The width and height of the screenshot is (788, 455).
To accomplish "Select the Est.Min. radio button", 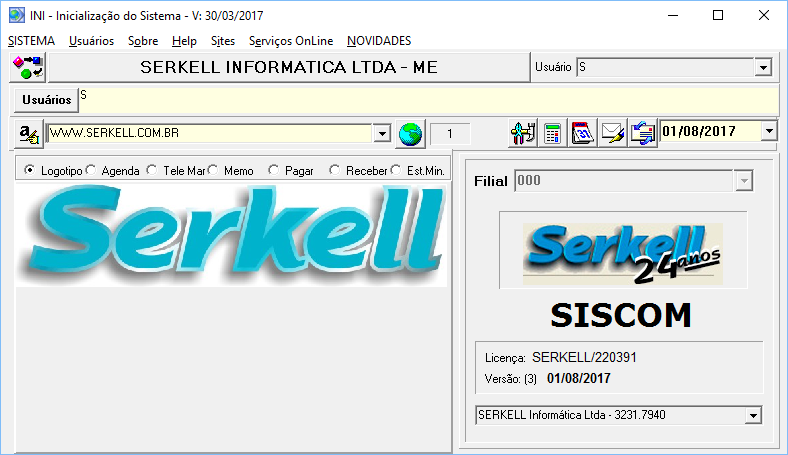I will [396, 170].
